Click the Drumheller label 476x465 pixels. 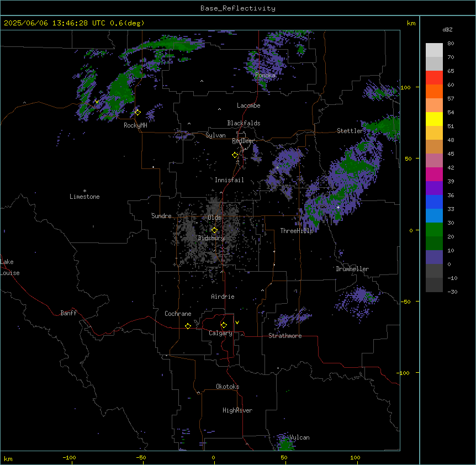coord(352,269)
